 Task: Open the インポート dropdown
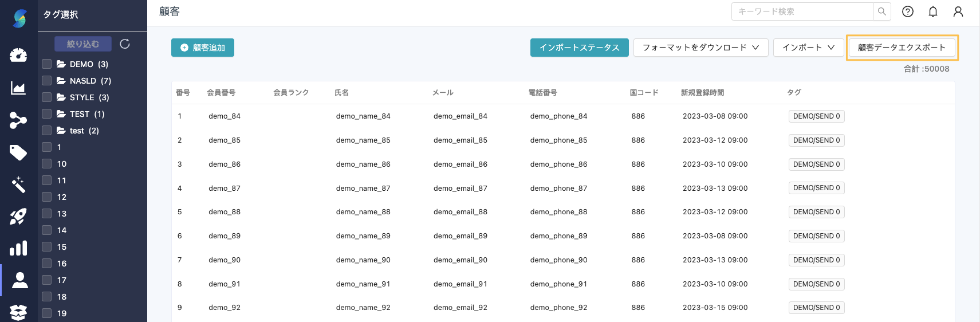[x=808, y=48]
